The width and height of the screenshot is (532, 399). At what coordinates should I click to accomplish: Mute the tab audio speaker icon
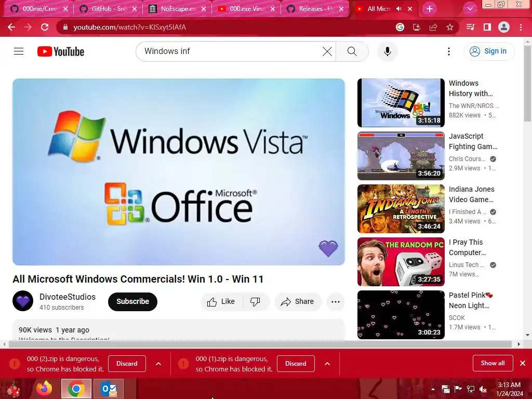[x=398, y=9]
